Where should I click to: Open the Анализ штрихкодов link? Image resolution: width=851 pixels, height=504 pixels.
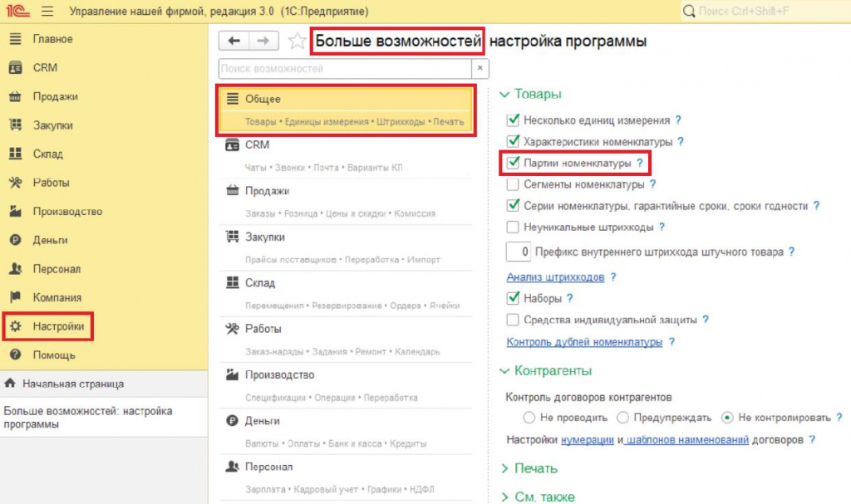pos(555,276)
